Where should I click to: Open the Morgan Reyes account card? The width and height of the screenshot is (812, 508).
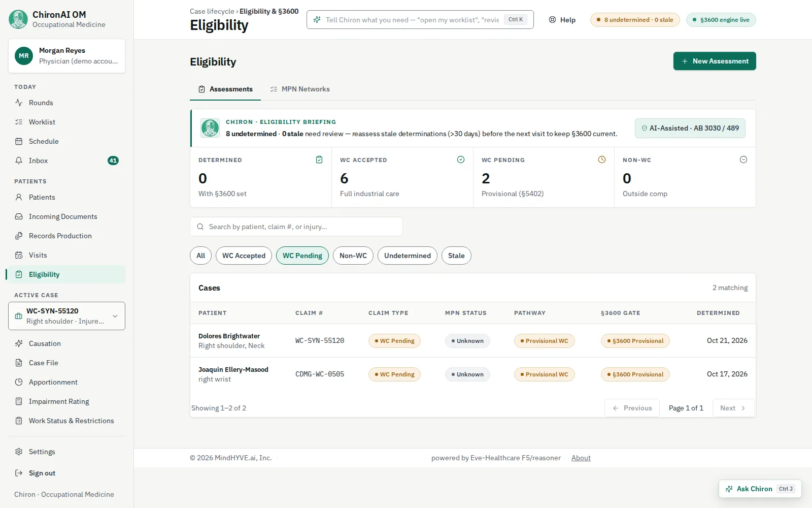click(66, 56)
